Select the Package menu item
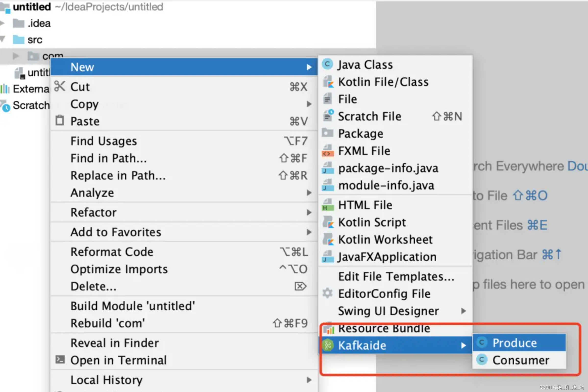The width and height of the screenshot is (588, 392). click(360, 133)
